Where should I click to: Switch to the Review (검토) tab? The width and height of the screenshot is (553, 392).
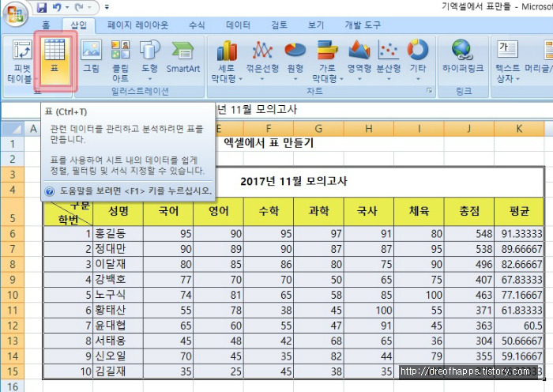[279, 25]
